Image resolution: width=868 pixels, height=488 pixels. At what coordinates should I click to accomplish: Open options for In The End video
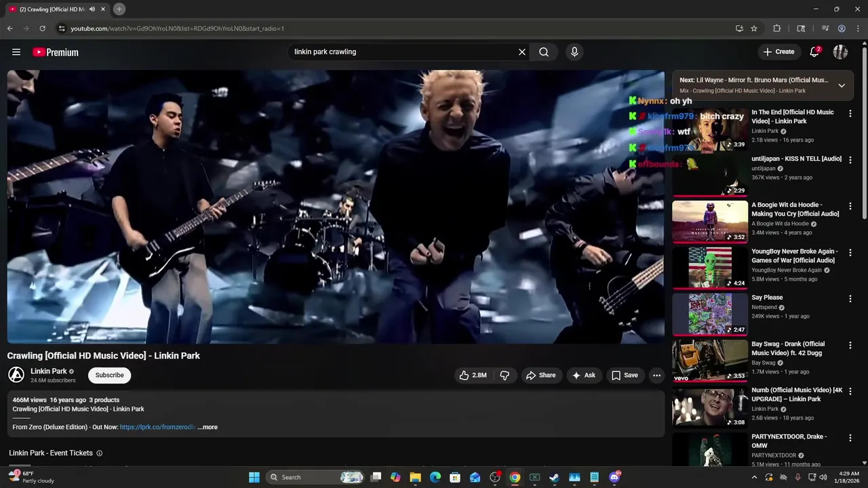(850, 113)
